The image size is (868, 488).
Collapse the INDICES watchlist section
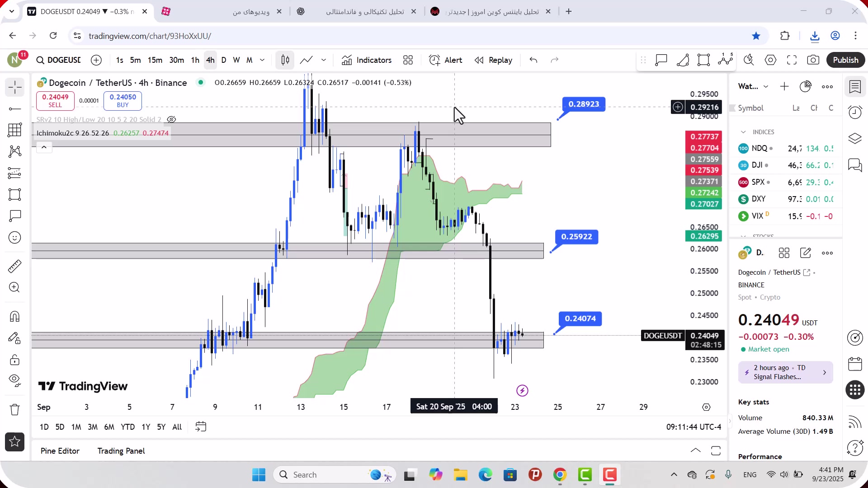[743, 132]
